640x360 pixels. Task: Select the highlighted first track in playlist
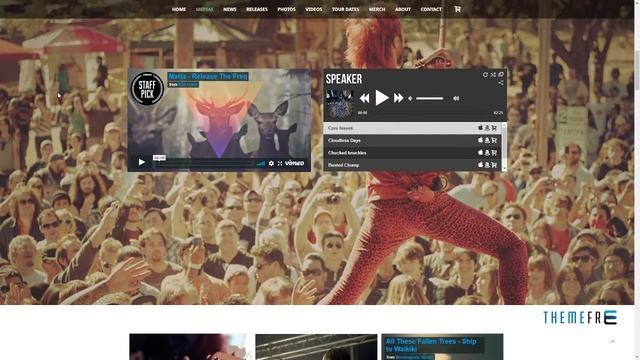click(413, 128)
